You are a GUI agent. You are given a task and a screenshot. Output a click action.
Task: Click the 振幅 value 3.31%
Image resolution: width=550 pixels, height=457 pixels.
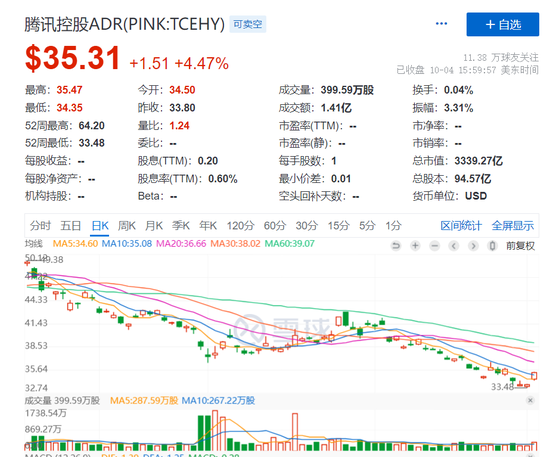(x=458, y=108)
